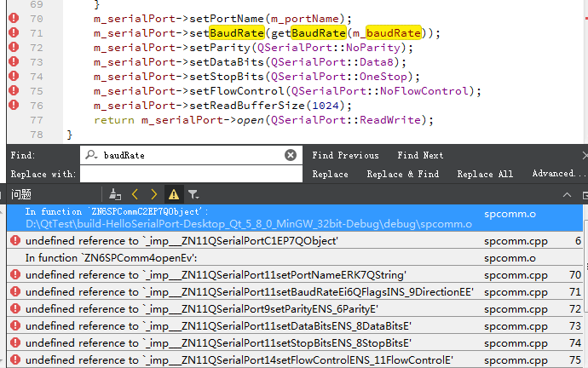Click the error marker on line 76
Image resolution: width=588 pixels, height=368 pixels.
click(14, 105)
